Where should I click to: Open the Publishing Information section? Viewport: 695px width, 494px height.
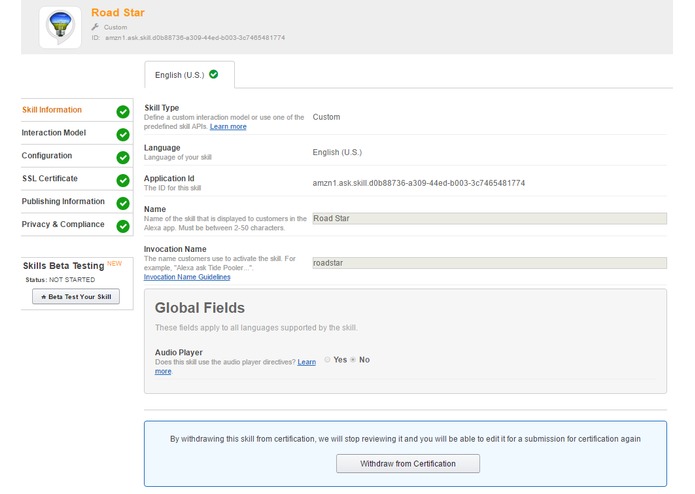pyautogui.click(x=63, y=202)
